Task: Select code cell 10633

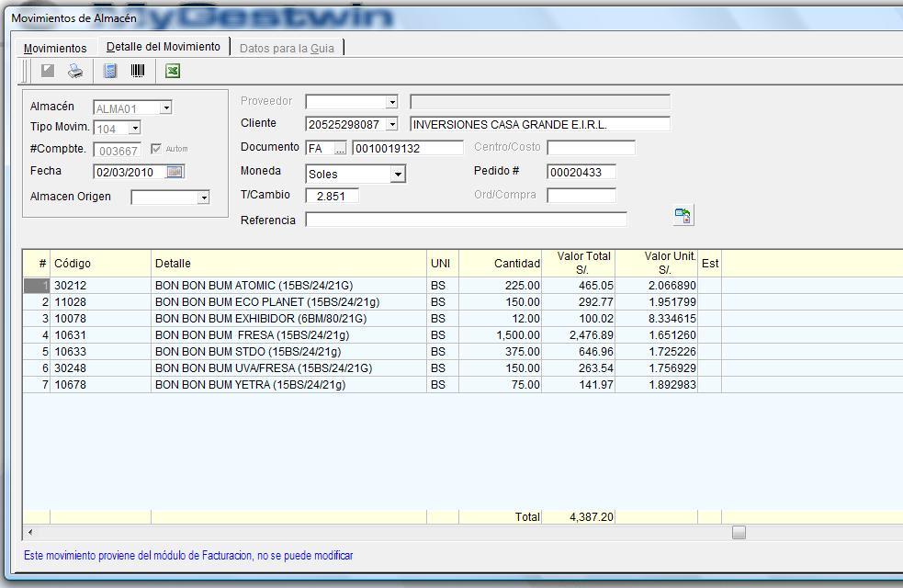Action: (101, 351)
